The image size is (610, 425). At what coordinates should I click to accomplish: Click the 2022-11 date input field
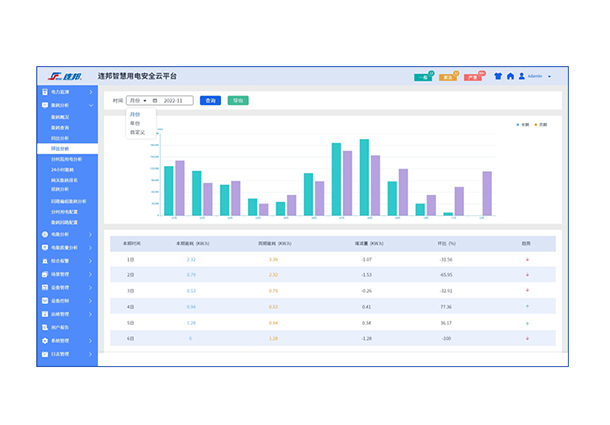coord(176,100)
